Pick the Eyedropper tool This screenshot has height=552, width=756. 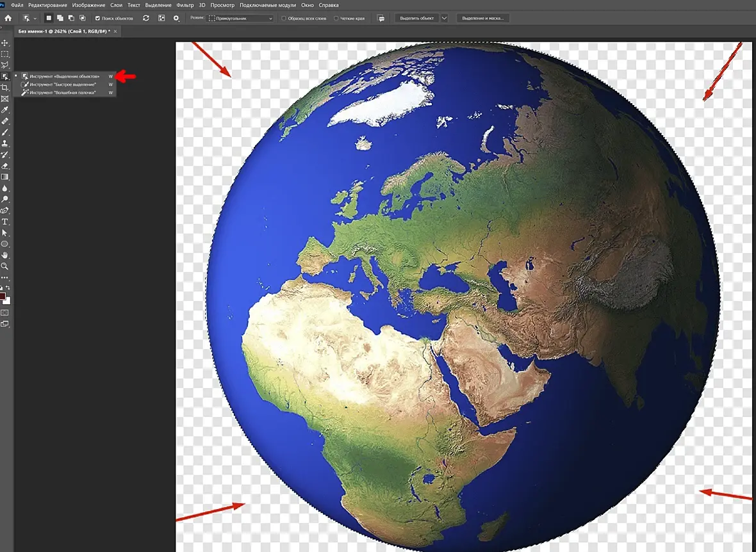point(4,110)
